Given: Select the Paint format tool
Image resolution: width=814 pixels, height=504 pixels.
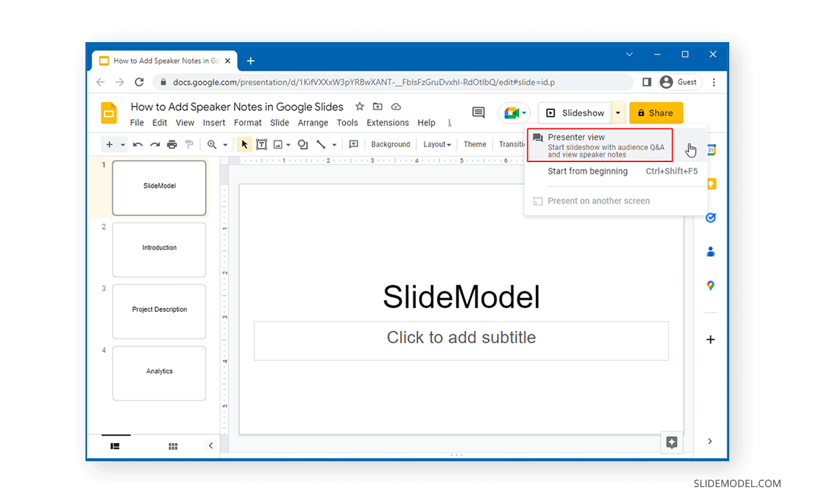Looking at the screenshot, I should (x=190, y=144).
